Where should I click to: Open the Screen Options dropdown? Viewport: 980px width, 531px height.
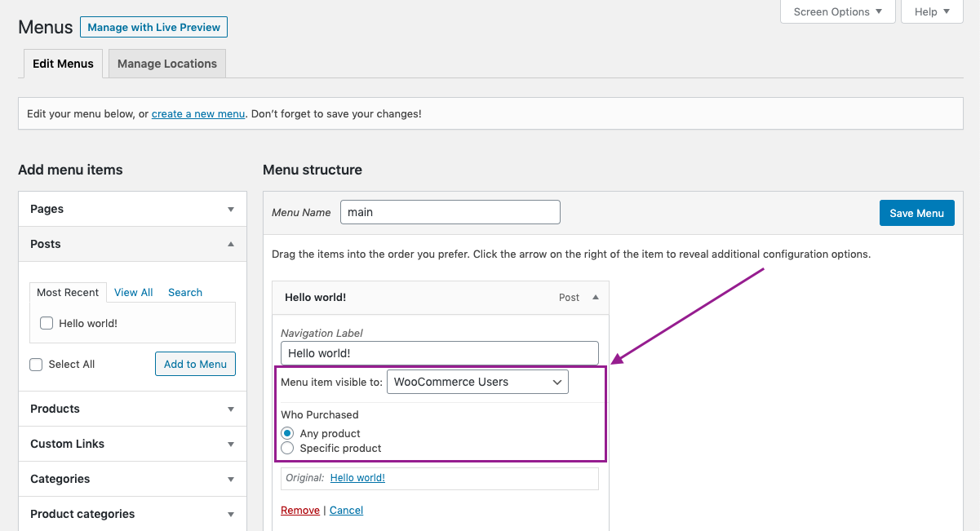pyautogui.click(x=837, y=11)
